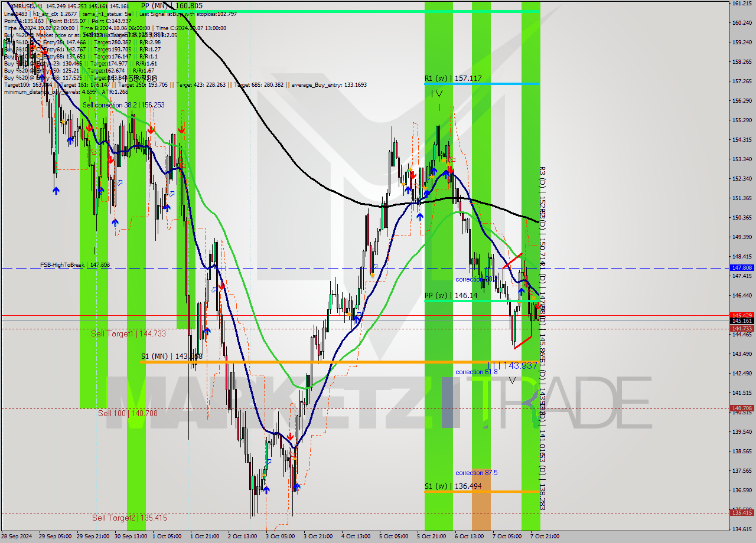Click the 'Sell Target1 | 144.733' label
756x543 pixels.
click(128, 333)
